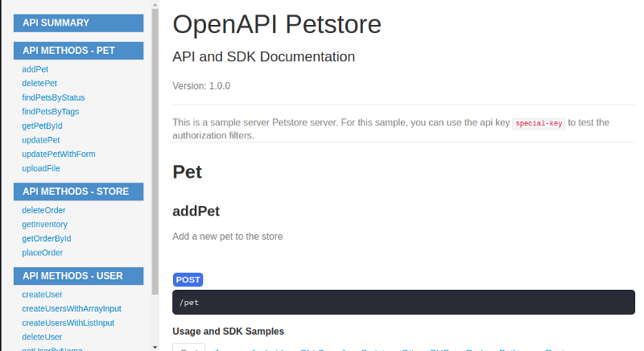The image size is (644, 351).
Task: Select the API Methods - Pet header
Action: tap(78, 50)
